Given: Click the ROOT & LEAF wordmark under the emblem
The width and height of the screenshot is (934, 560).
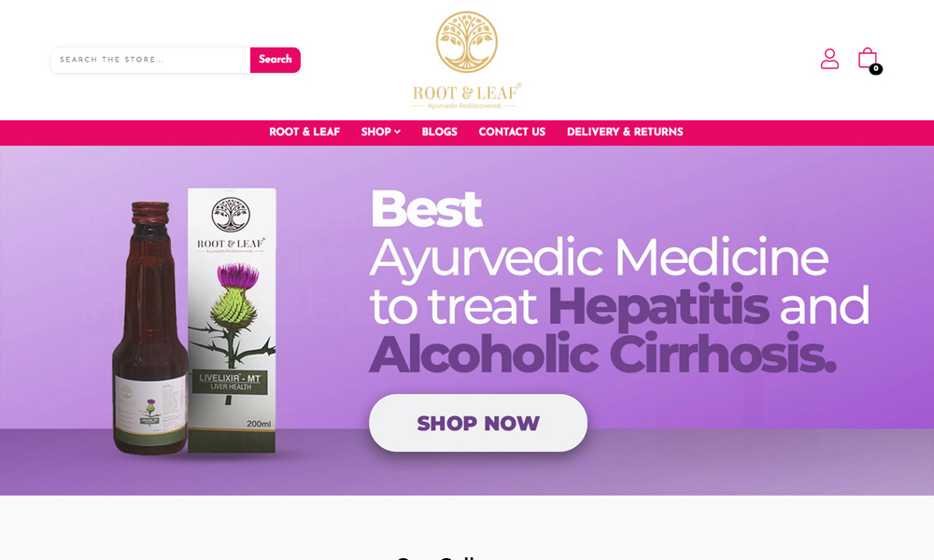Looking at the screenshot, I should [x=467, y=92].
